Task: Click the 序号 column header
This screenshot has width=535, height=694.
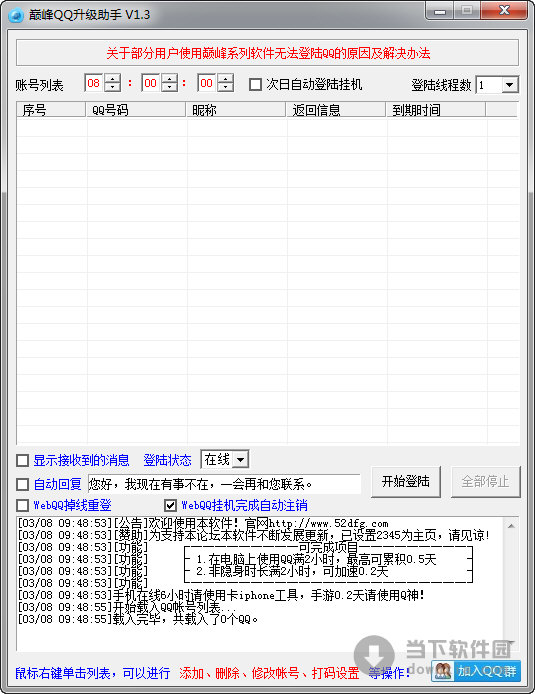Action: pos(51,110)
